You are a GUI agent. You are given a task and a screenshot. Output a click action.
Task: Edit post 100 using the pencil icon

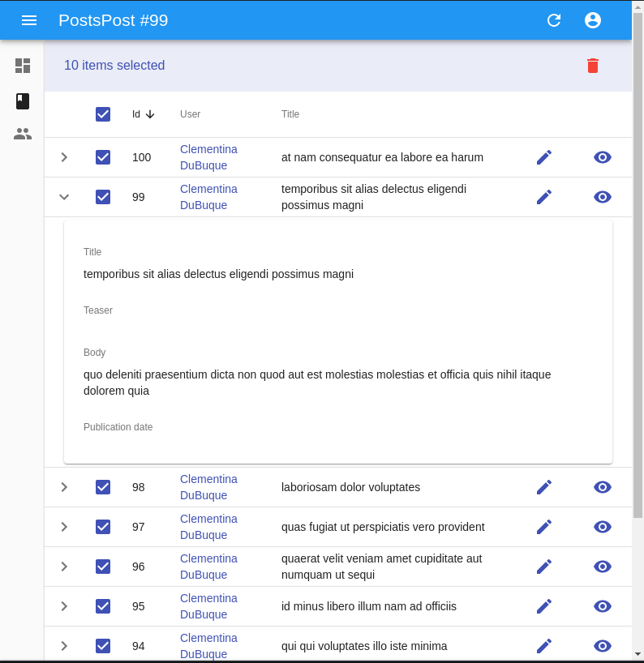click(x=544, y=157)
